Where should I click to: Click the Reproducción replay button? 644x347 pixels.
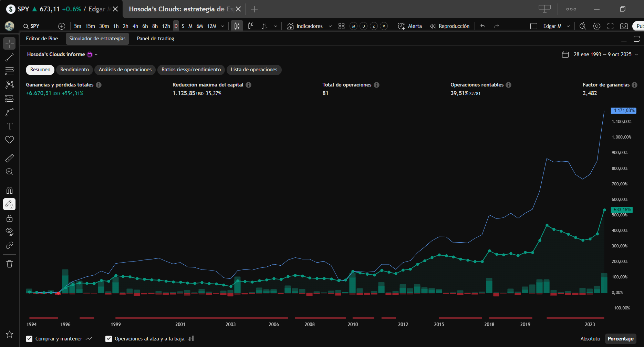pyautogui.click(x=450, y=26)
